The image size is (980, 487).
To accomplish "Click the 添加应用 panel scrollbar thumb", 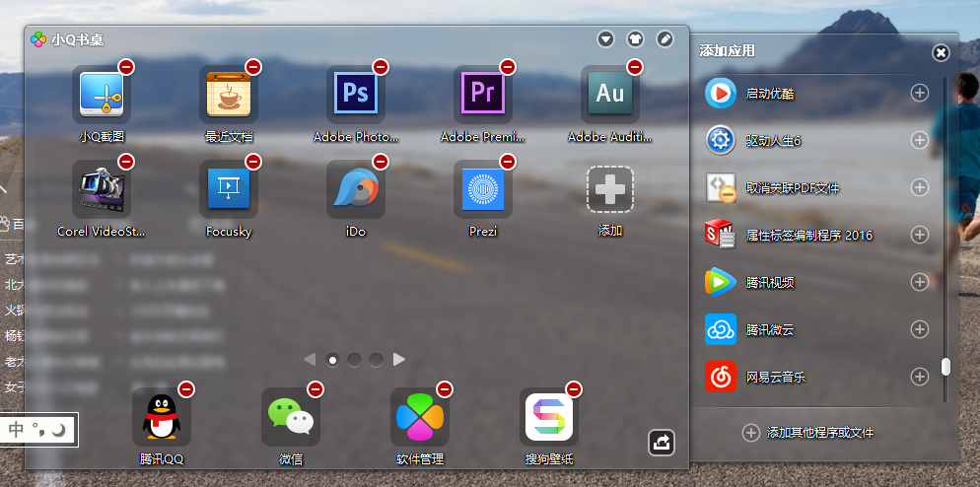I will [x=945, y=367].
